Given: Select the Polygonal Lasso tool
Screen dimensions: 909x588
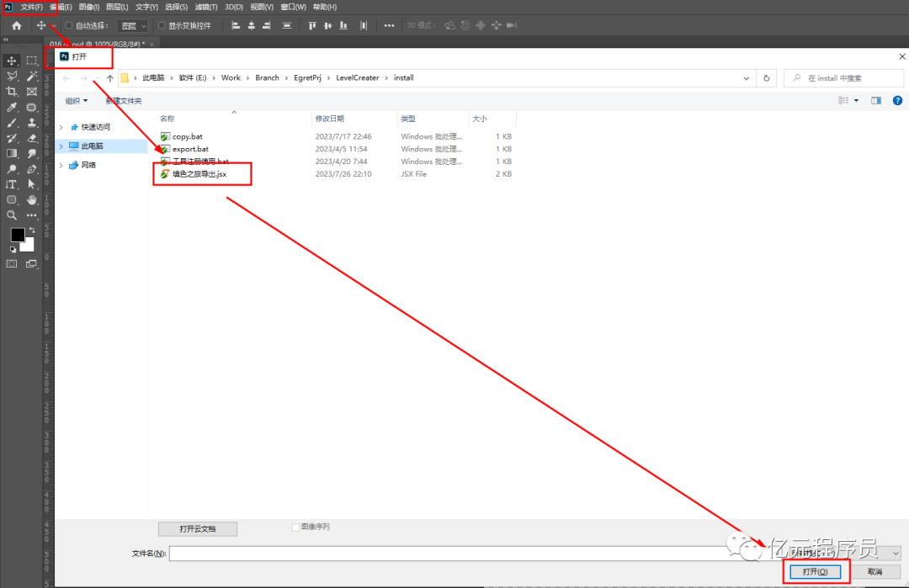Looking at the screenshot, I should [x=12, y=76].
